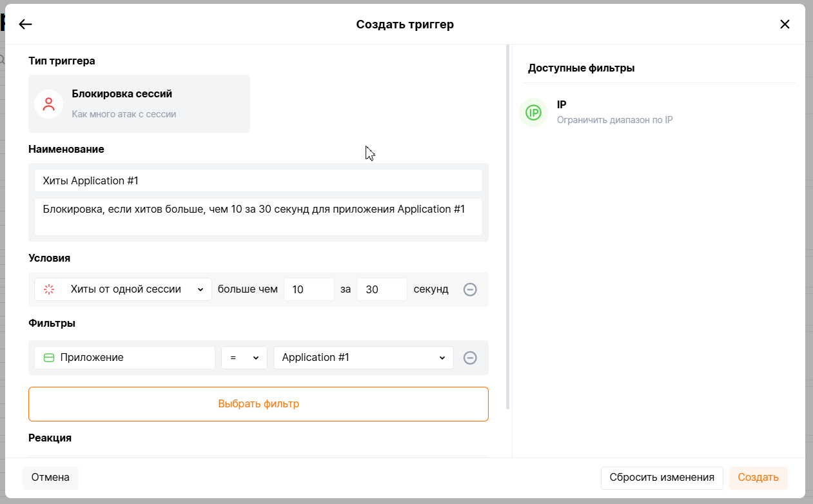Click the green IP filter icon
Screen dimensions: 813x504
[533, 112]
